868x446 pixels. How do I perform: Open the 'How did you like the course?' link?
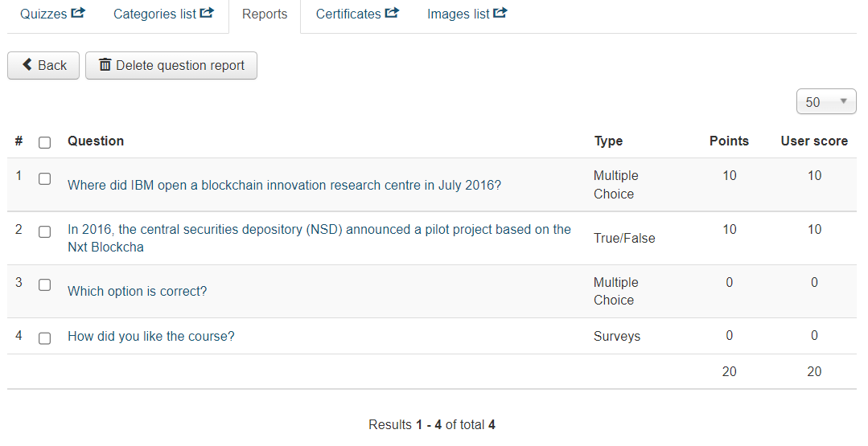click(x=151, y=337)
